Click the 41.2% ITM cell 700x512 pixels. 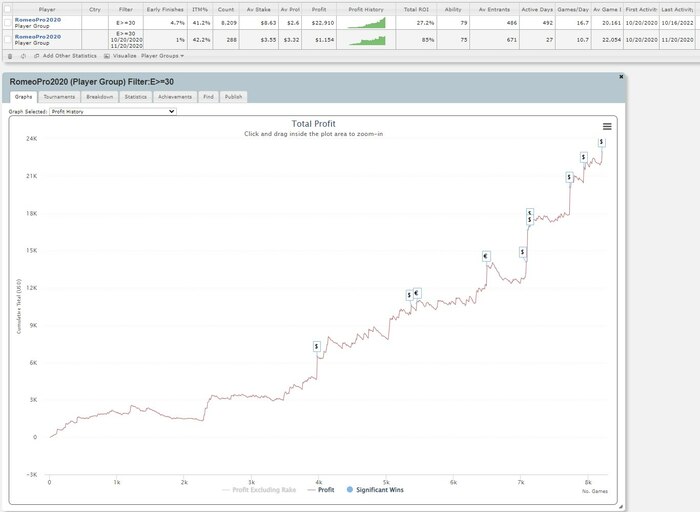[200, 23]
